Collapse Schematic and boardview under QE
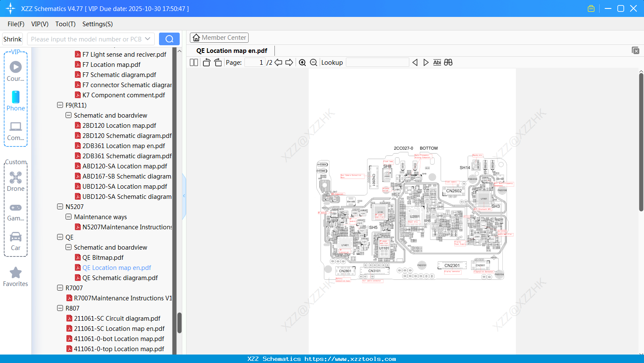Screen dimensions: 644x363 (69, 247)
